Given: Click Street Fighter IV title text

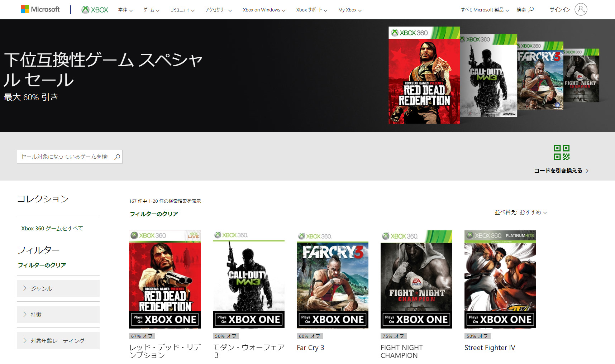Looking at the screenshot, I should [490, 348].
